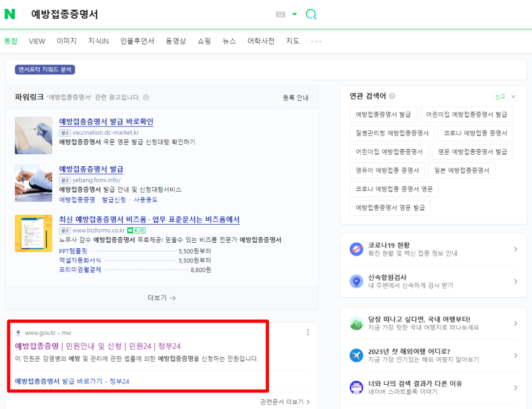Click the airplane overseas travel icon
The width and height of the screenshot is (532, 409).
(356, 356)
